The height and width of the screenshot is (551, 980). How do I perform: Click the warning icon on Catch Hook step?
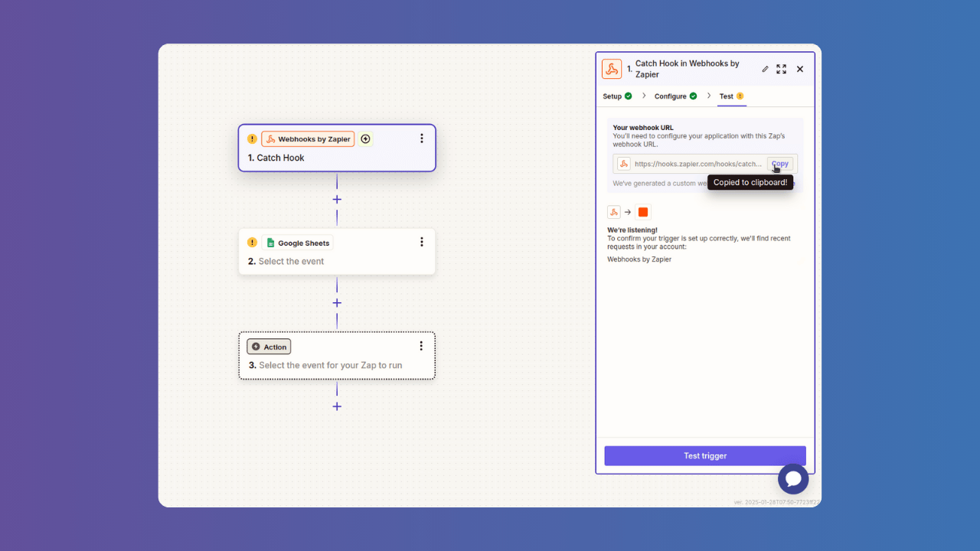point(252,139)
